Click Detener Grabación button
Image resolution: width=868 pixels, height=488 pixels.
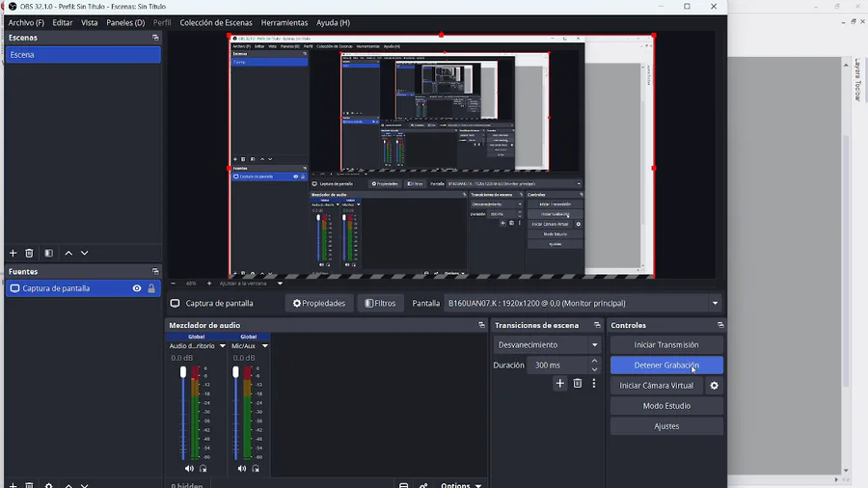666,366
